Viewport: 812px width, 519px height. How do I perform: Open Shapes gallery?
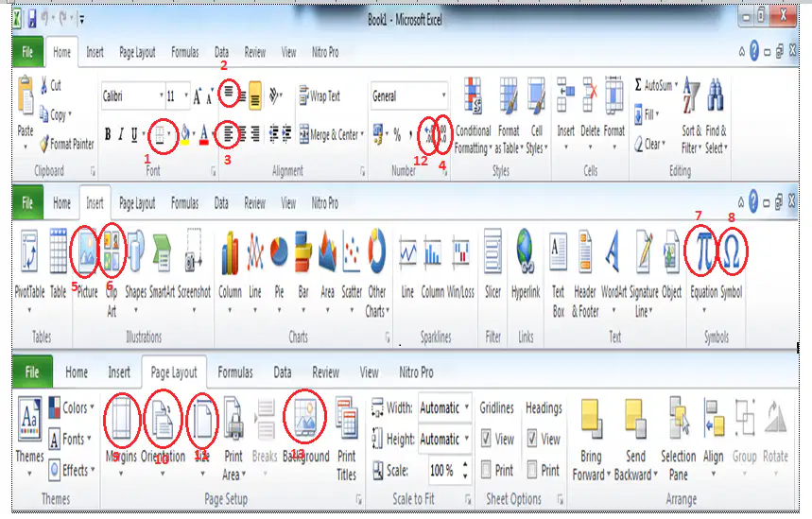(136, 270)
